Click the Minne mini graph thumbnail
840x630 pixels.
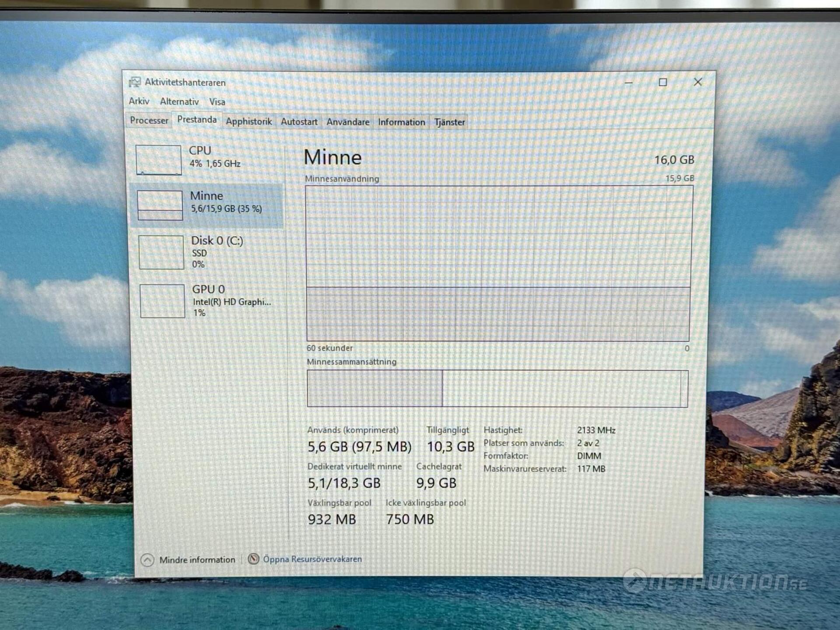(x=160, y=205)
